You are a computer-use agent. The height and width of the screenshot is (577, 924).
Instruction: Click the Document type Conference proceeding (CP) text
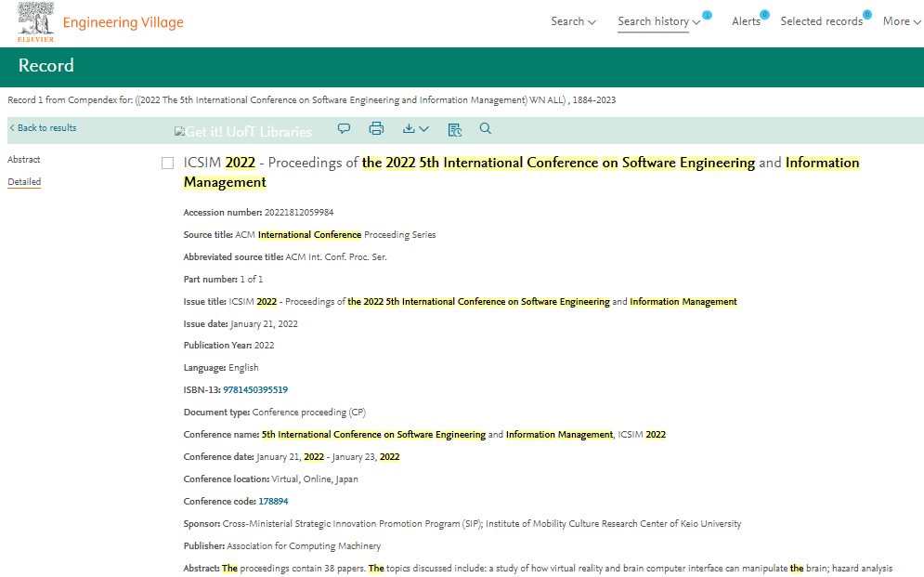(x=275, y=412)
